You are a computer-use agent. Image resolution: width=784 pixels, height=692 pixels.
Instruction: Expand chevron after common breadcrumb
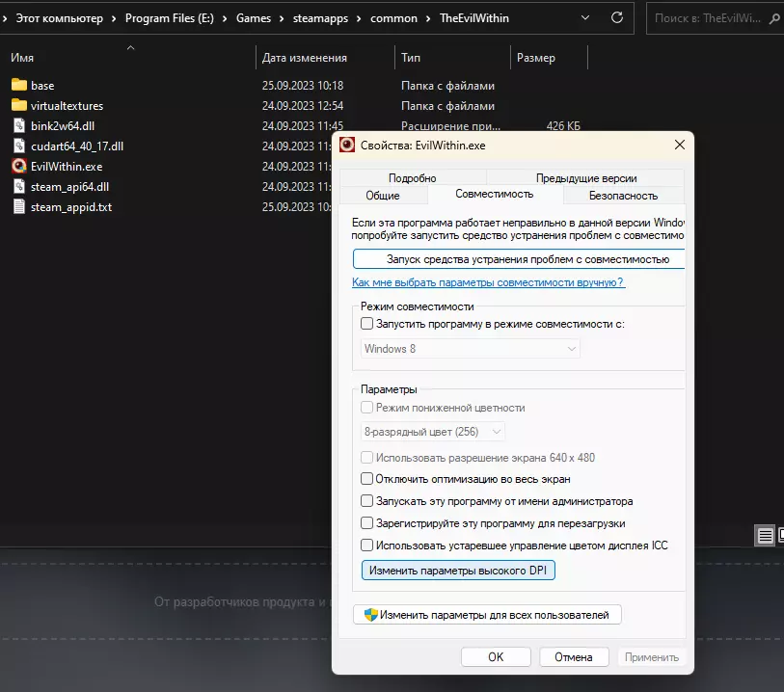click(x=428, y=18)
